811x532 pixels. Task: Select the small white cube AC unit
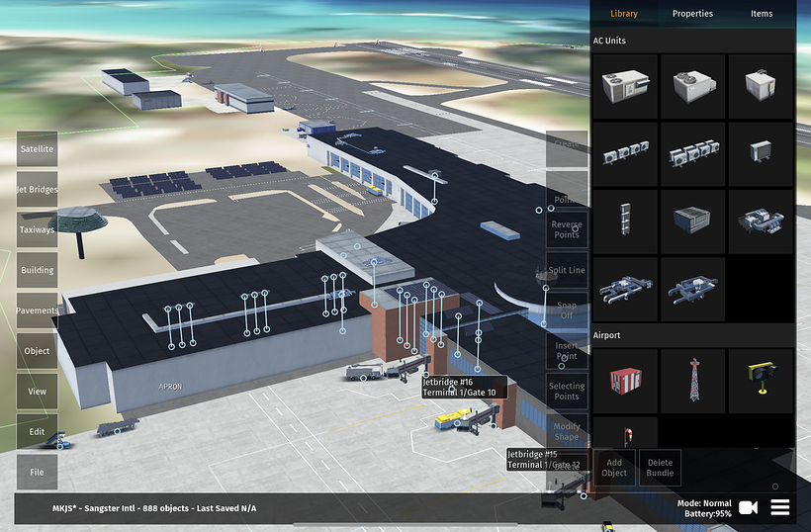coord(761,86)
